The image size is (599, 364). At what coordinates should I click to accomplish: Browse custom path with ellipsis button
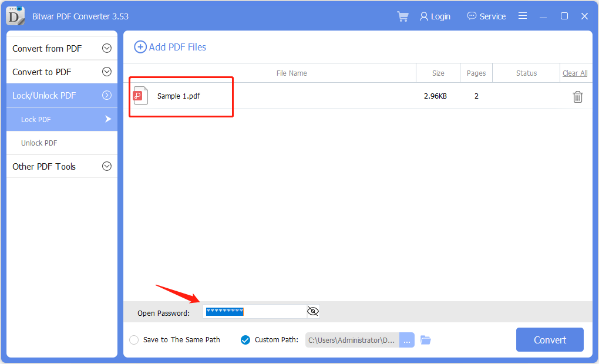tap(407, 340)
